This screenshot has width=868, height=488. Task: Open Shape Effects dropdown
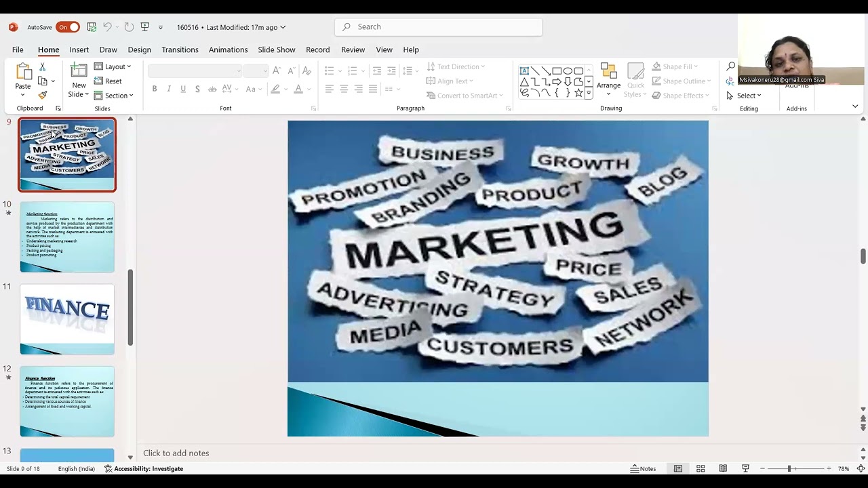pos(681,96)
